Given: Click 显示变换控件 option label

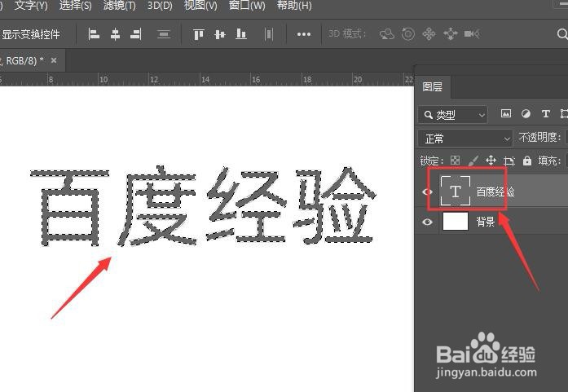Looking at the screenshot, I should pyautogui.click(x=31, y=34).
